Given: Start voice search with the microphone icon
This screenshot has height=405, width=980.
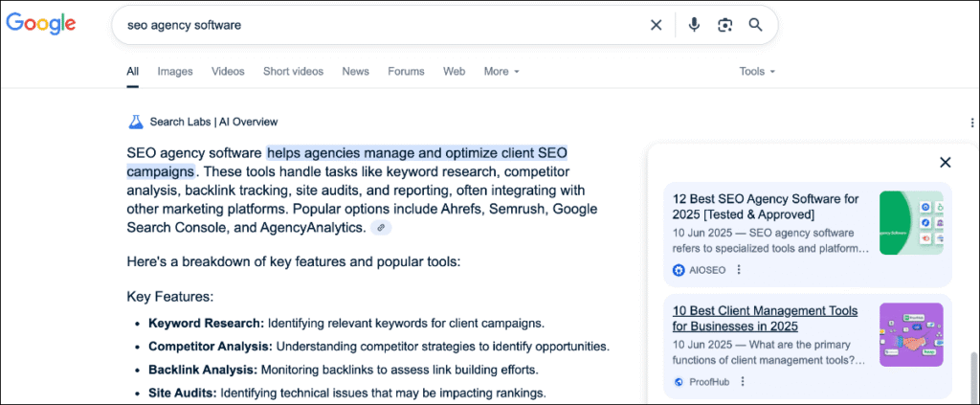Looking at the screenshot, I should 694,25.
